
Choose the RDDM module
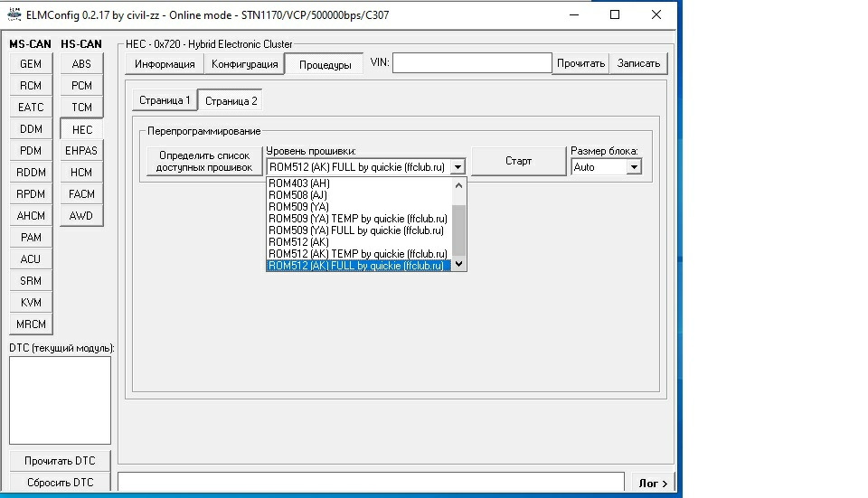tap(31, 172)
